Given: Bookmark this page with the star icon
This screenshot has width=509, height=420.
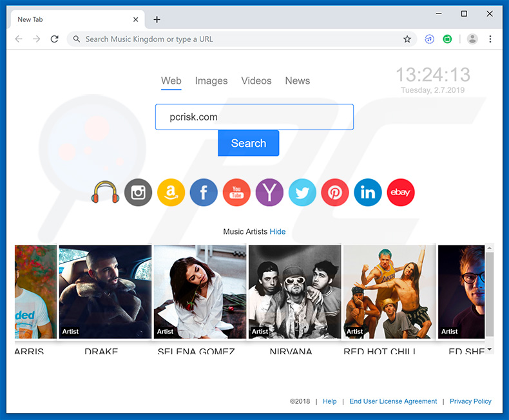Looking at the screenshot, I should tap(407, 39).
